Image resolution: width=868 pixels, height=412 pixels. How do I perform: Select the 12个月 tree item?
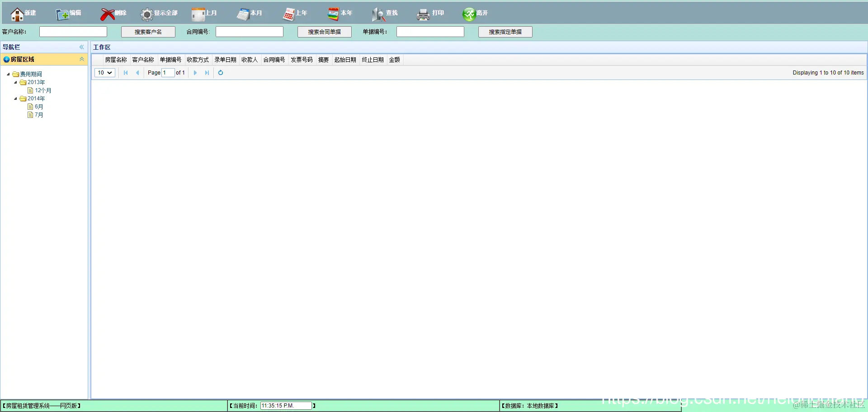[43, 90]
